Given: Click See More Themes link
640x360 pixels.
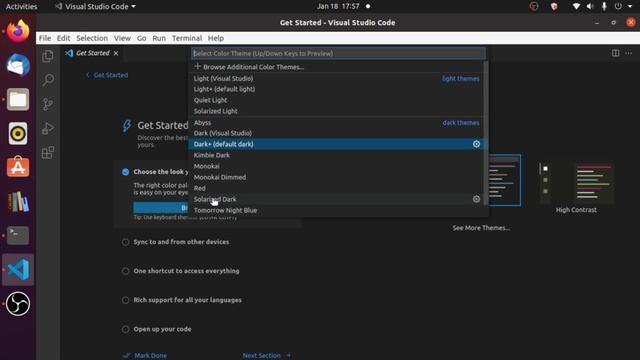Looking at the screenshot, I should [481, 228].
